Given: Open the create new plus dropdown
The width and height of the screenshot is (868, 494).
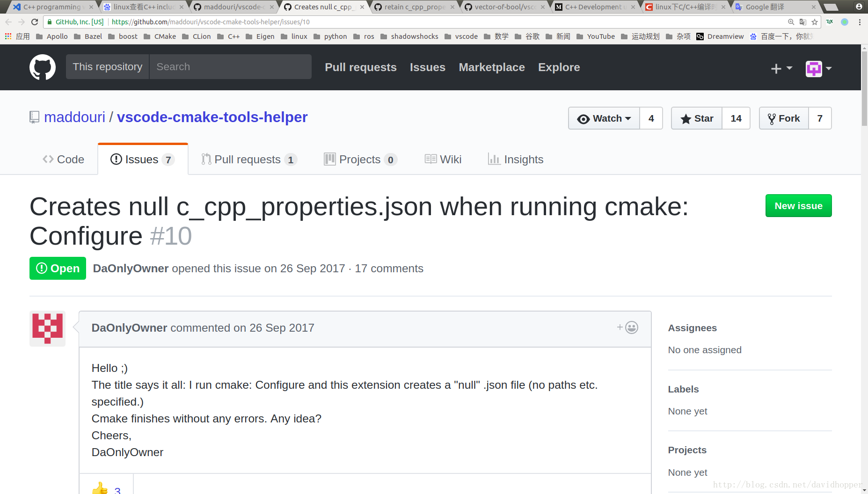Looking at the screenshot, I should (x=781, y=68).
